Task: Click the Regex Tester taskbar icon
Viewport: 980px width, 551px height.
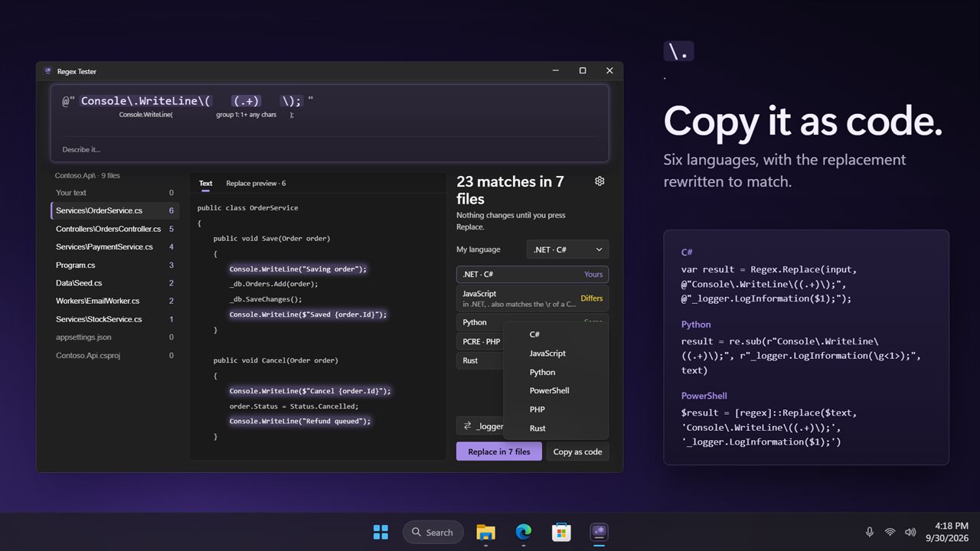Action: coord(599,532)
